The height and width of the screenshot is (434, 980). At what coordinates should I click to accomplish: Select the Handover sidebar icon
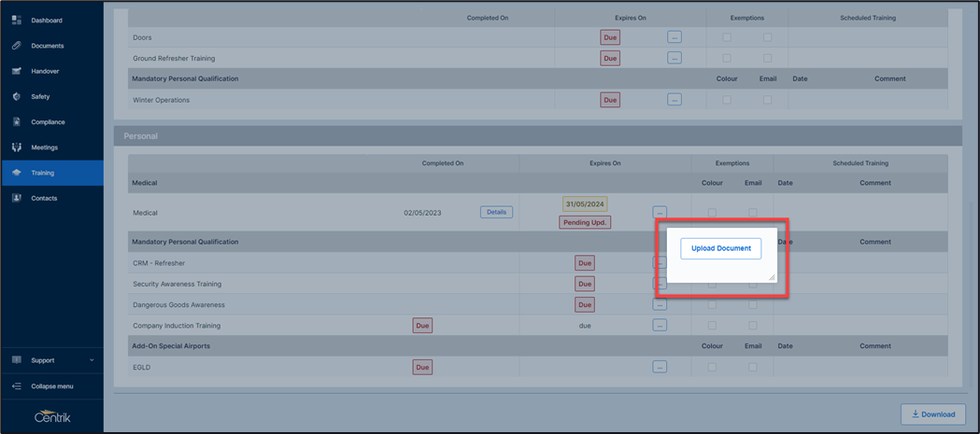(x=17, y=71)
